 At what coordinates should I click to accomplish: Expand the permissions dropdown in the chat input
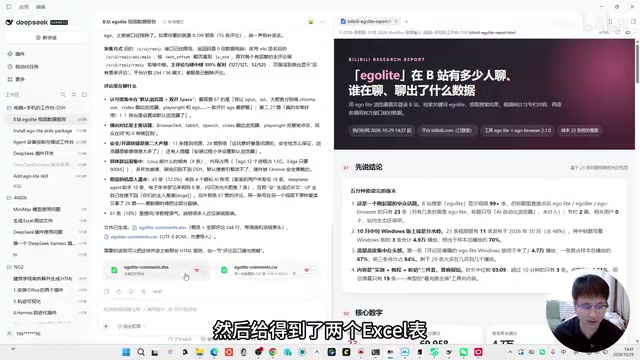(131, 326)
